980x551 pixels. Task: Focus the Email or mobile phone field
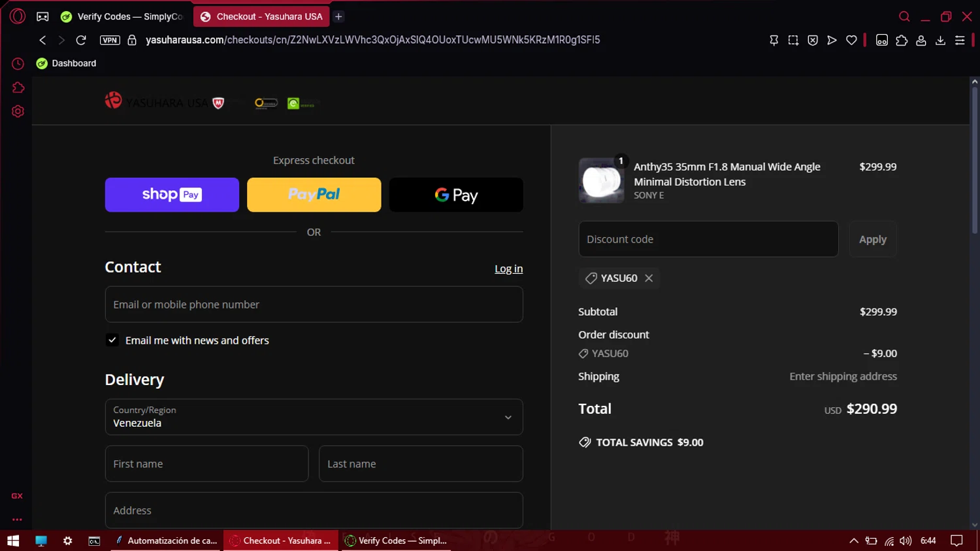coord(314,305)
